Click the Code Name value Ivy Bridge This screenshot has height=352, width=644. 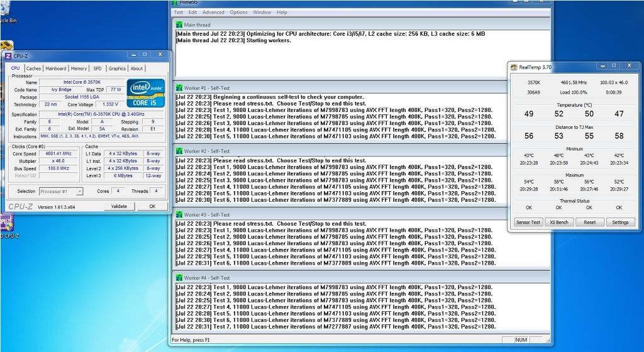tap(61, 90)
